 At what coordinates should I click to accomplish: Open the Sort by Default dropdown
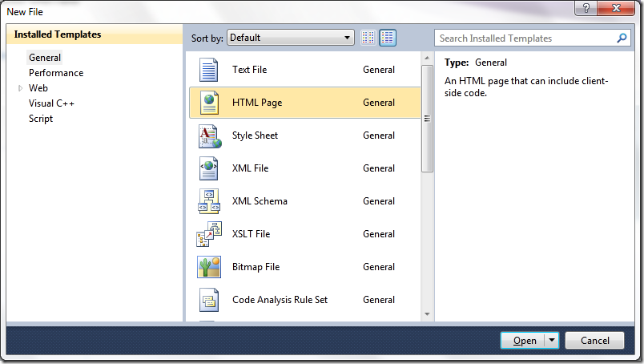[290, 38]
